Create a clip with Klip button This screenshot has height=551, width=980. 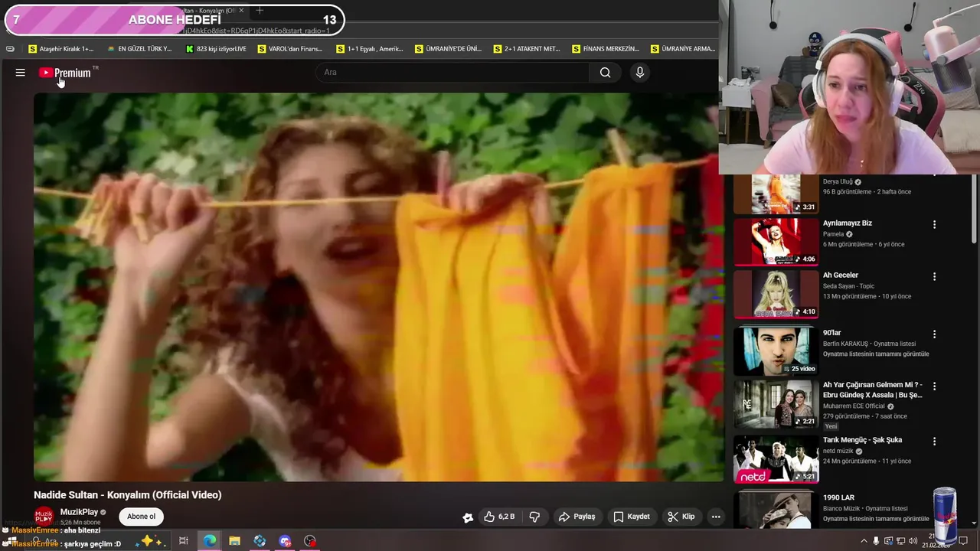[681, 517]
